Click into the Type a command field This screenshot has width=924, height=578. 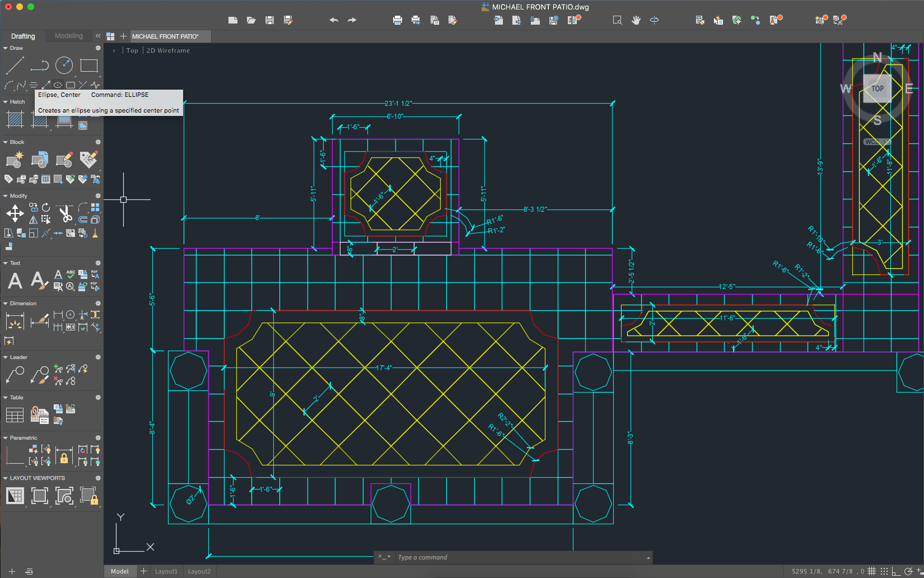(521, 557)
